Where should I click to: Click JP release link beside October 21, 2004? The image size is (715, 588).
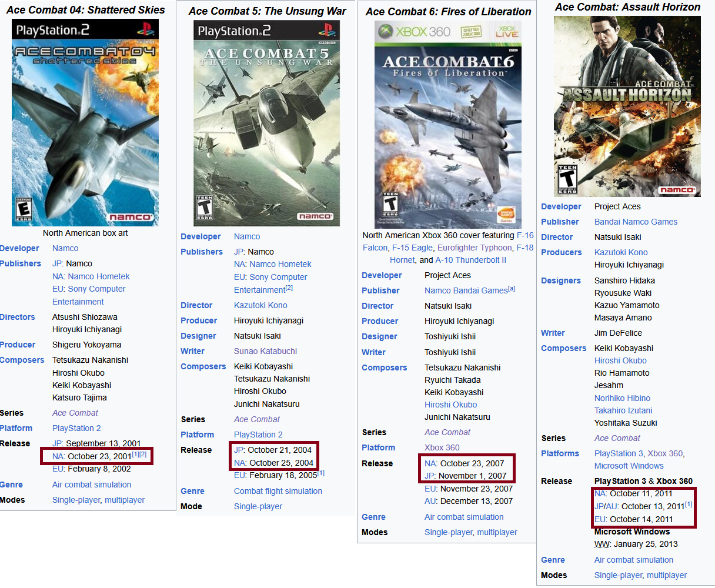(x=239, y=450)
